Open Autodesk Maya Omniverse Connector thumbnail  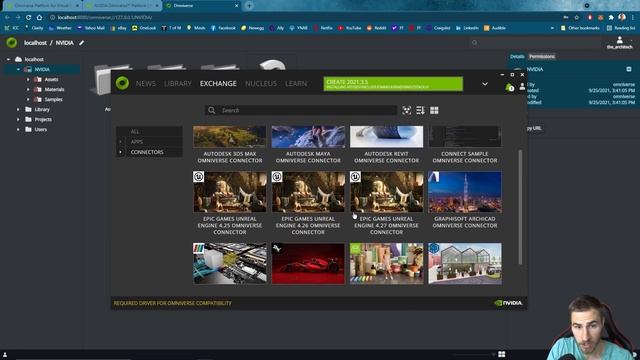pos(308,136)
